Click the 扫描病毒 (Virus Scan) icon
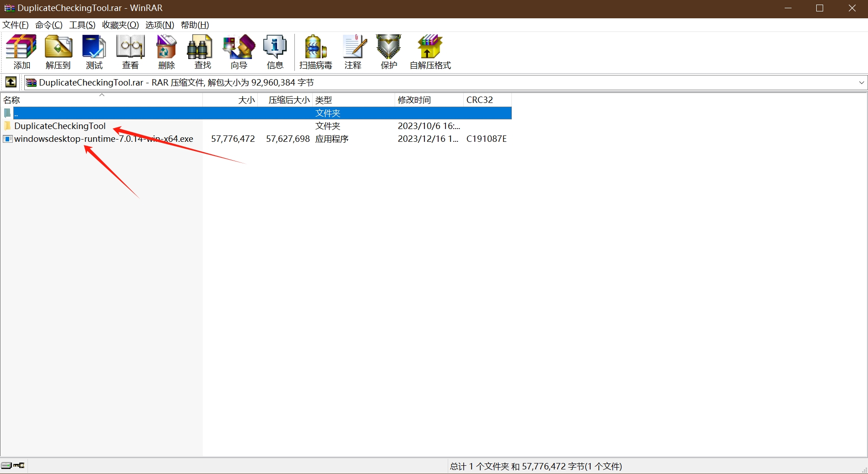This screenshot has width=868, height=474. 315,47
